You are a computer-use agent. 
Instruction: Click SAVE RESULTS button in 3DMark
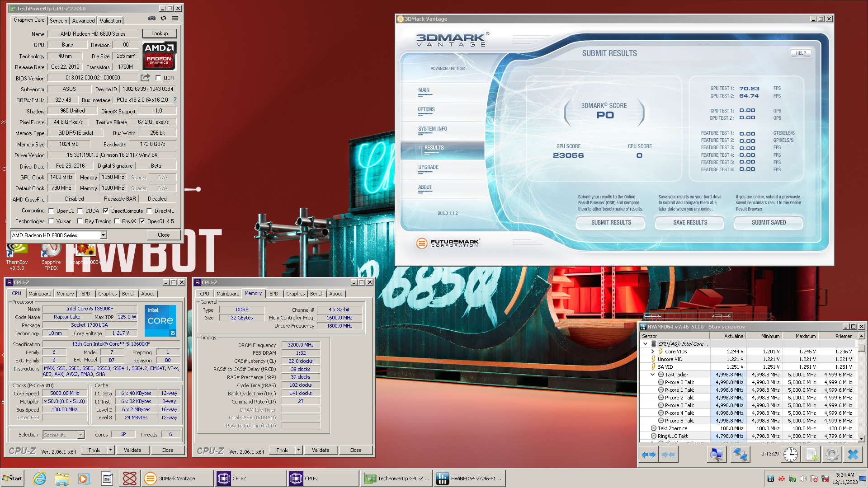pos(690,222)
